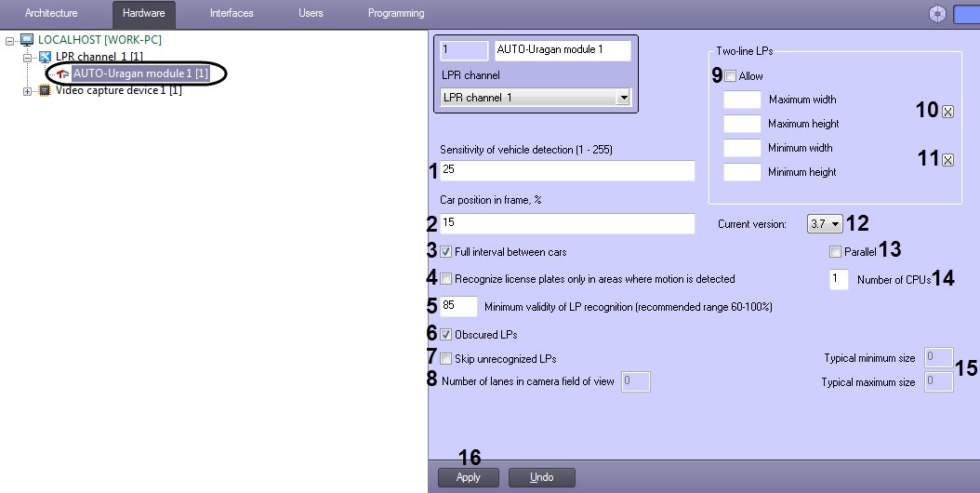
Task: Click the Apply button
Action: point(468,477)
